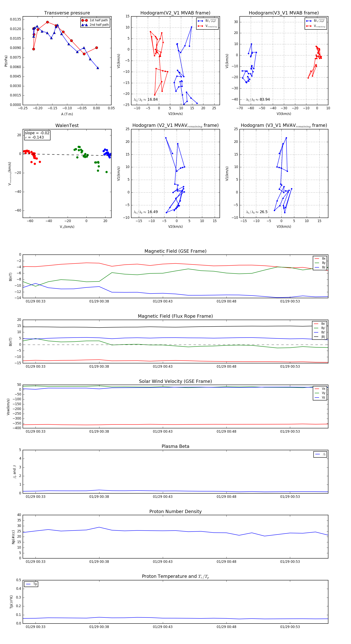Click the V remaining legend entry in V3_V1 MVAB hodogram
The height and width of the screenshot is (644, 351).
coord(316,26)
